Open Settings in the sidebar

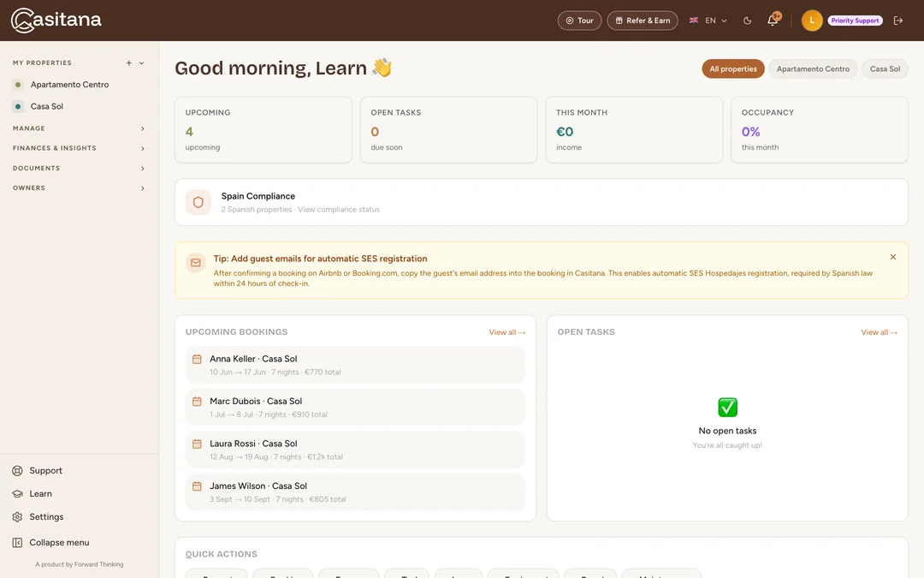coord(46,516)
